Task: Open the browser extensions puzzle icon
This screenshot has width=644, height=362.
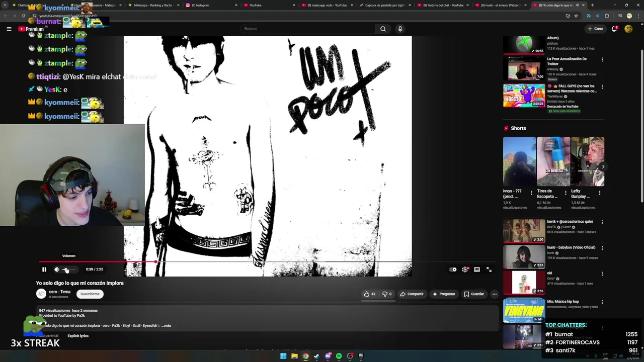Action: (607, 16)
